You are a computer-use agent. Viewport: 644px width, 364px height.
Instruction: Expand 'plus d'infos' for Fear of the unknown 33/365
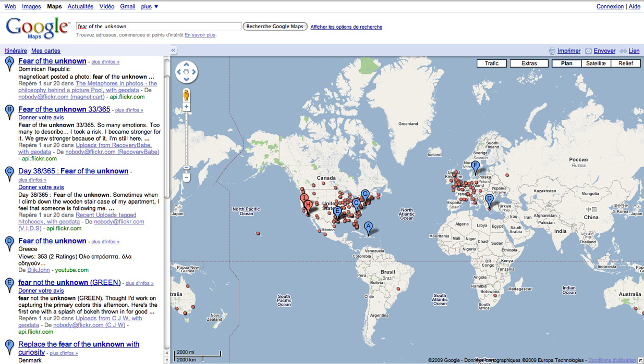point(129,110)
